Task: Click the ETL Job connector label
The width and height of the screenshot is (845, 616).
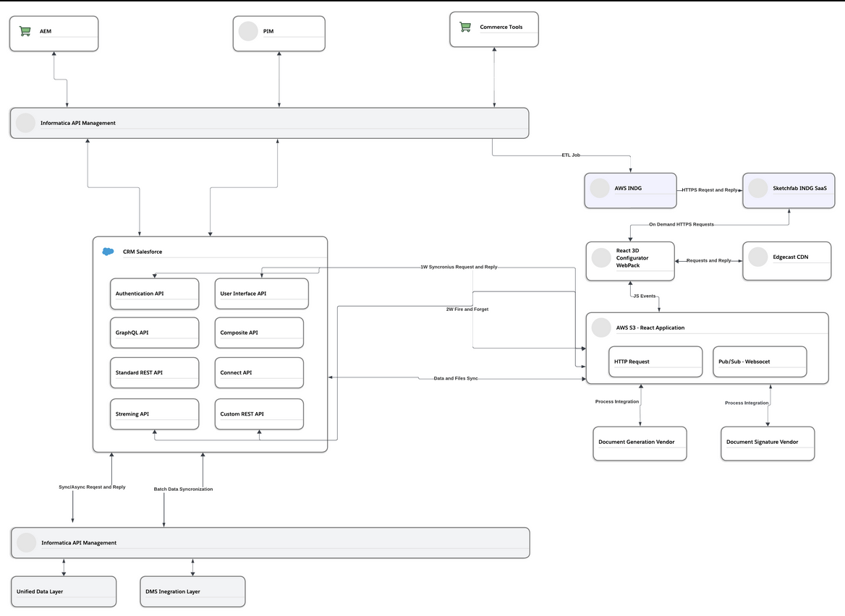Action: coord(571,155)
